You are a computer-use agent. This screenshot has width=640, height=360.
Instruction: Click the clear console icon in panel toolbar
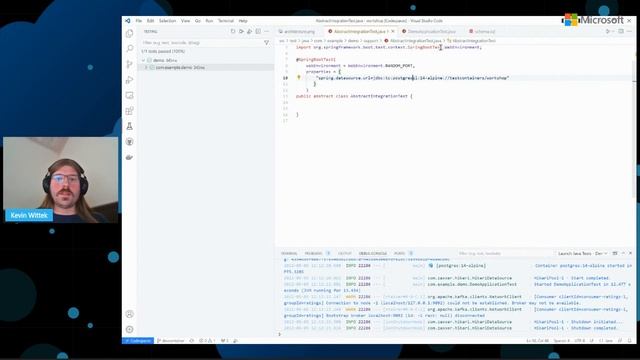(615, 253)
